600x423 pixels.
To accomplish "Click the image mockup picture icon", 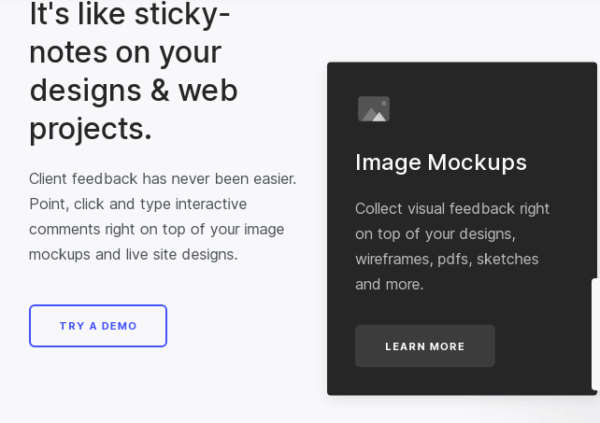I will pos(373,109).
